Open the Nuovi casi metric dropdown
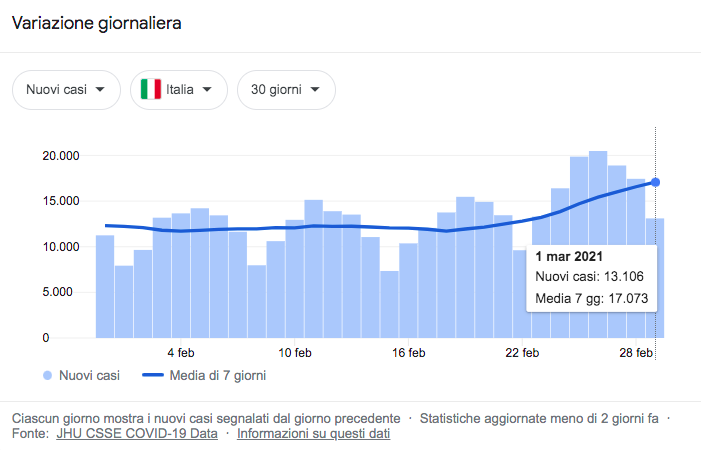Viewport: 701px width, 450px height. 66,90
